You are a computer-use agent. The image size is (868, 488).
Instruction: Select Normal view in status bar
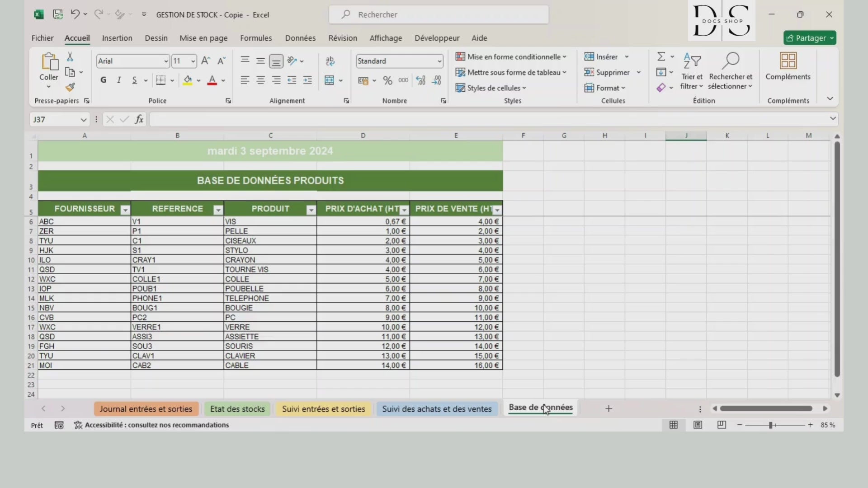[x=674, y=425]
